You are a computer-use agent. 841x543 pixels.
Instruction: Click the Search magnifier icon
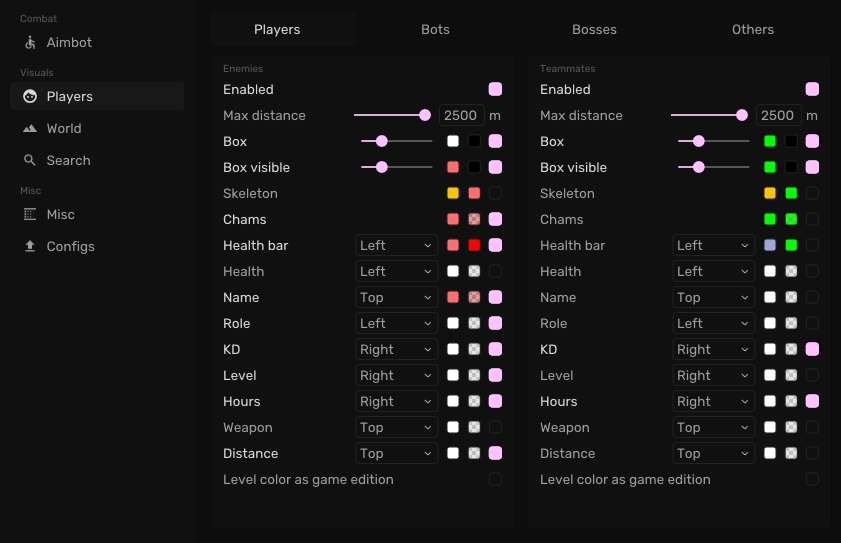30,161
